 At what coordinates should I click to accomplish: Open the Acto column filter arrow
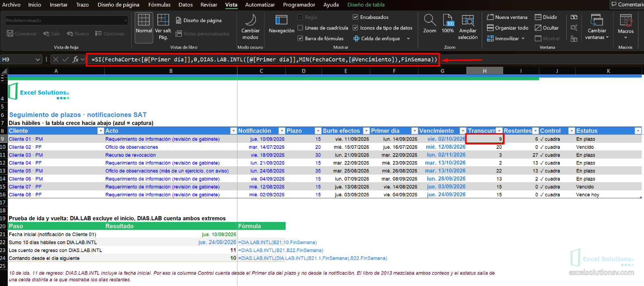pos(233,131)
